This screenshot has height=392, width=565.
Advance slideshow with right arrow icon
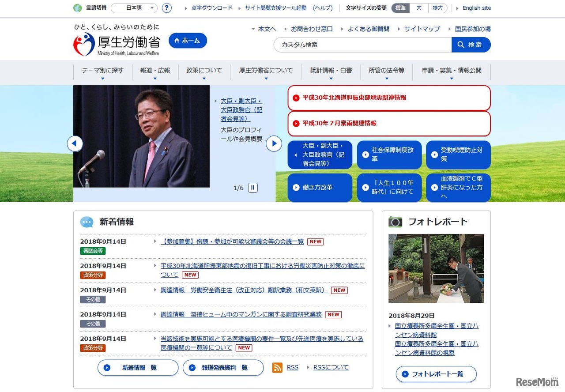[x=274, y=143]
